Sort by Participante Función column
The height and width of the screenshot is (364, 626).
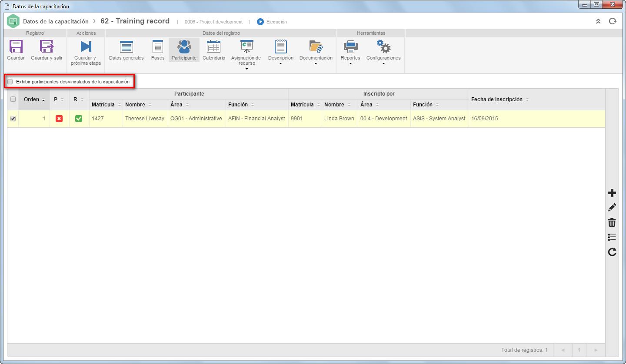coord(257,105)
